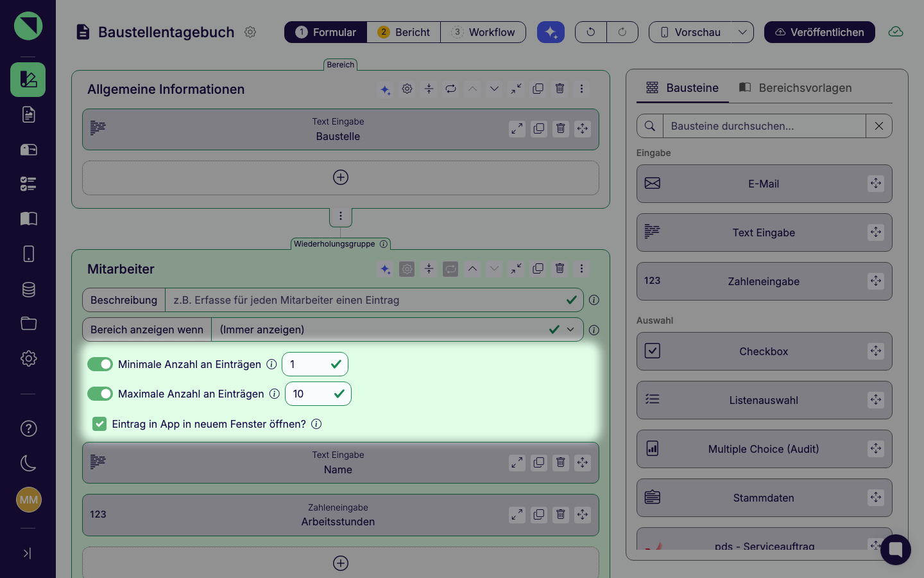Viewport: 924px width, 578px height.
Task: Switch to Bereichsvorlagen tab
Action: [796, 88]
